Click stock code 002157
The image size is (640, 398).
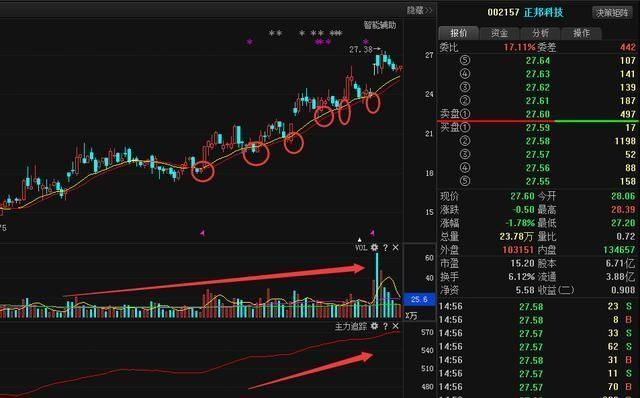point(503,12)
